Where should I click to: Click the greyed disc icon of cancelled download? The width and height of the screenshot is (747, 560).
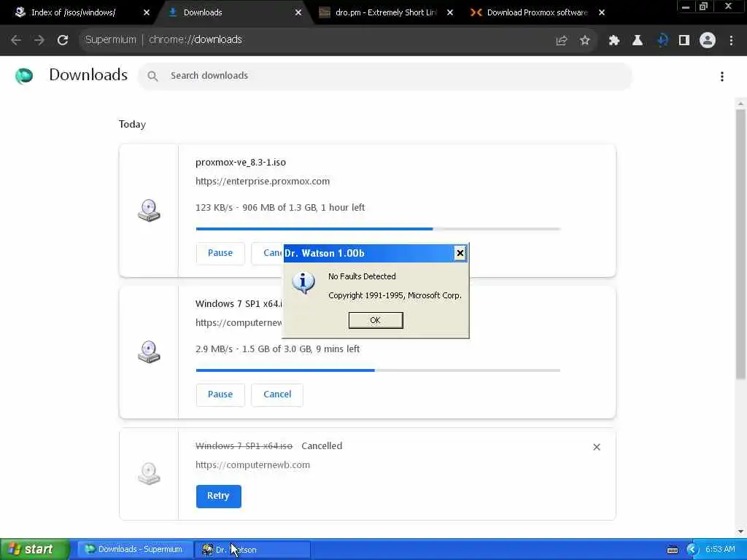(149, 473)
